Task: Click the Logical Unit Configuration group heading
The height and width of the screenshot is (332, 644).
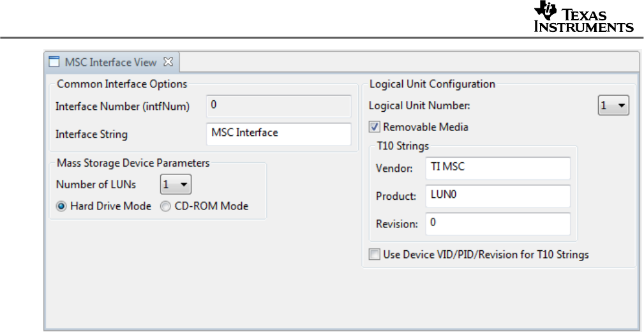Action: click(x=432, y=84)
